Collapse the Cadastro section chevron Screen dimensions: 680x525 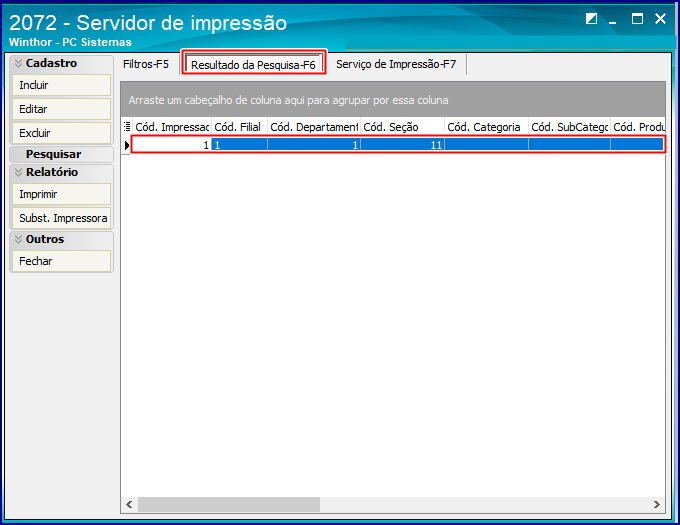click(18, 63)
